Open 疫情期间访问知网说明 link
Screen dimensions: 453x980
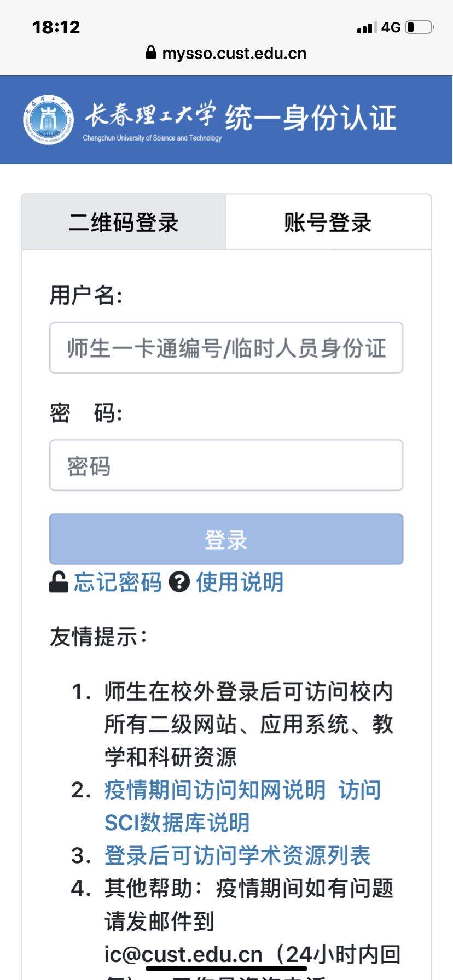coord(215,790)
